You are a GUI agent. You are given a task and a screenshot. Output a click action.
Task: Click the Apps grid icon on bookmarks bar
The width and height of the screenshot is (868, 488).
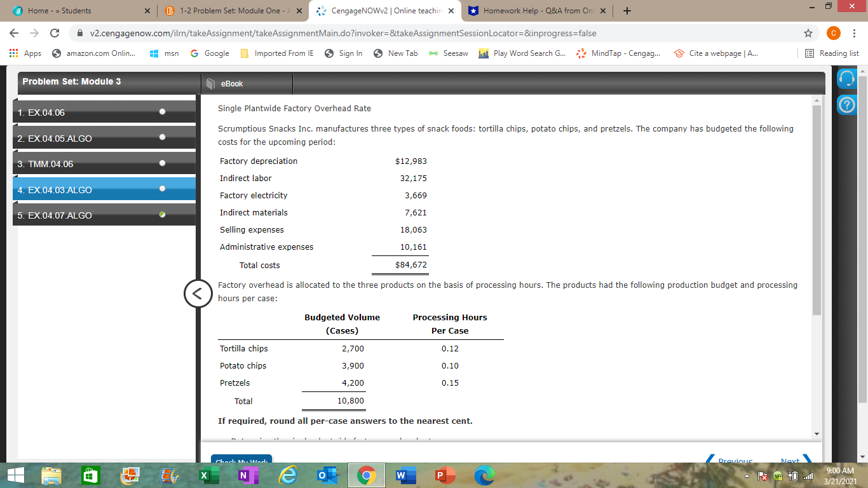13,53
